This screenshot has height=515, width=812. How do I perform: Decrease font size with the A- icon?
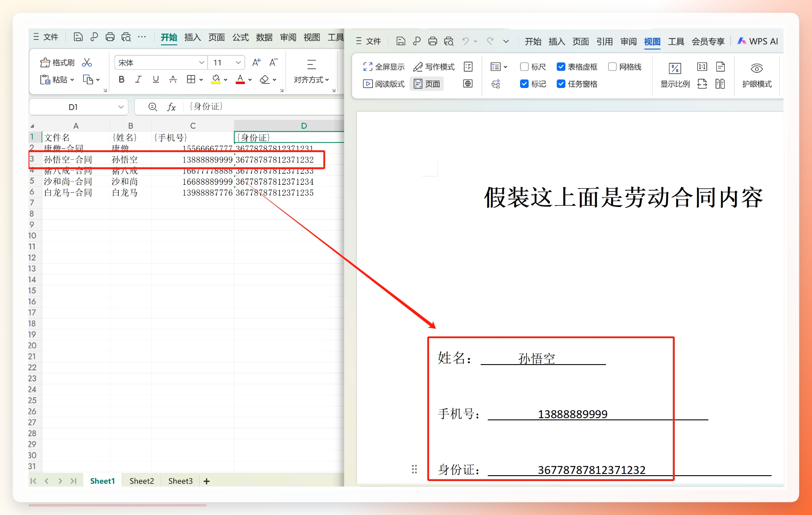(x=273, y=62)
